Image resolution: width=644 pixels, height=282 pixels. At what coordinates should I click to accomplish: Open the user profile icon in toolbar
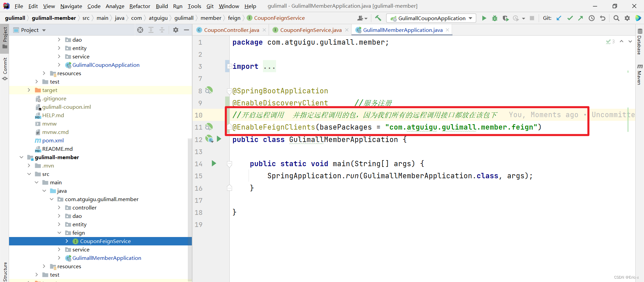point(362,18)
